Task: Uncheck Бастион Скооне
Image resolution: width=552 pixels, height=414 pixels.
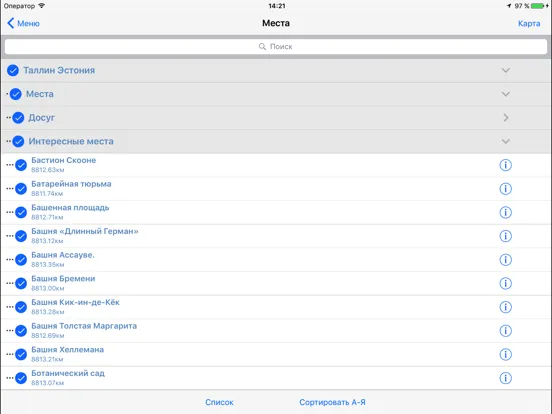Action: pos(21,165)
